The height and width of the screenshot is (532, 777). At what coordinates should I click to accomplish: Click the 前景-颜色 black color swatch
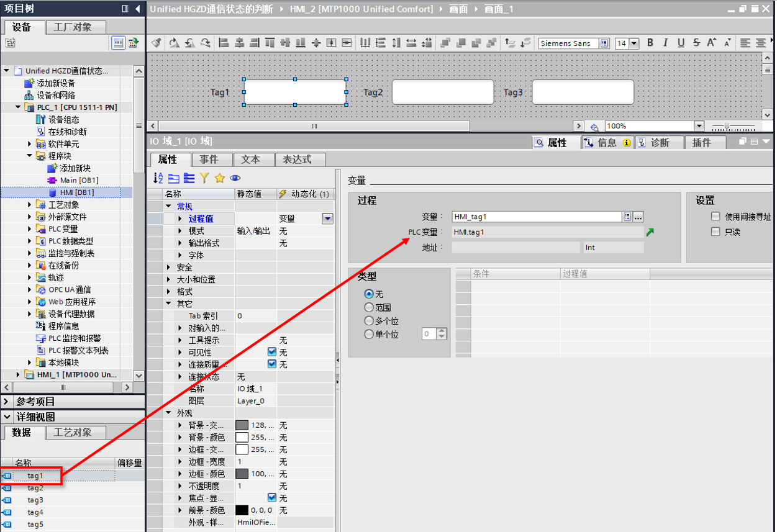coord(242,510)
